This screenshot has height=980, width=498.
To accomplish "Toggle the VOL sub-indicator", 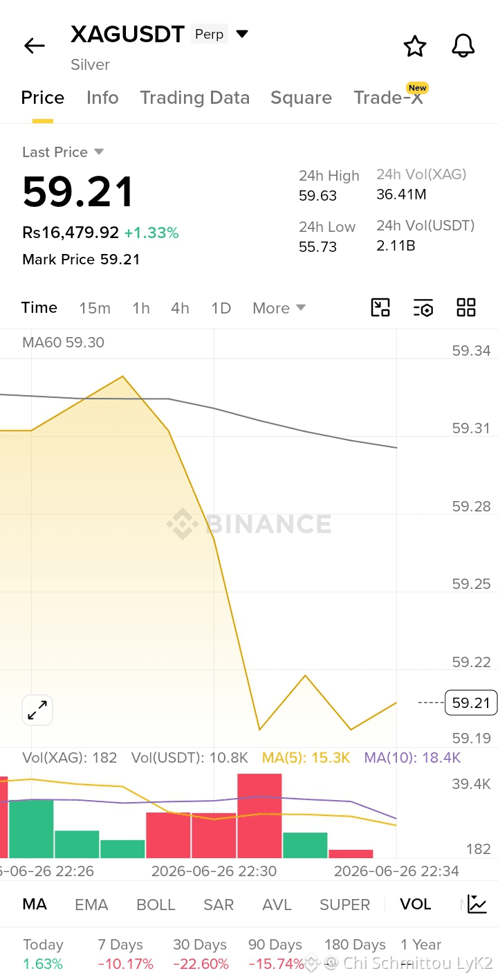I will pyautogui.click(x=415, y=905).
